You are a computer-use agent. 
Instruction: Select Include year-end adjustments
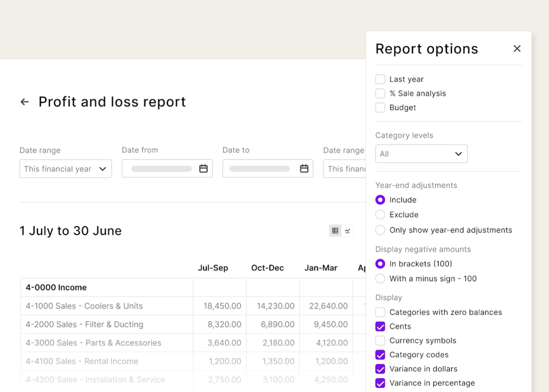click(380, 200)
